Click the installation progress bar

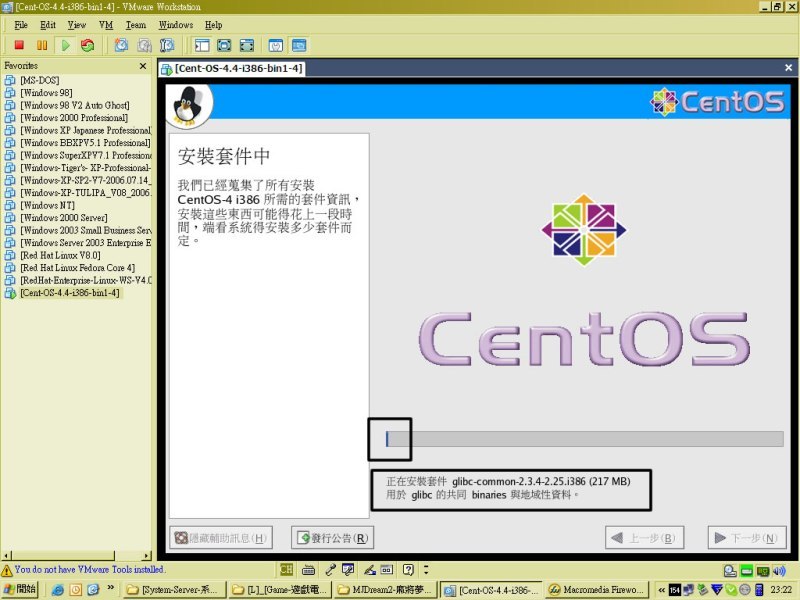point(585,439)
